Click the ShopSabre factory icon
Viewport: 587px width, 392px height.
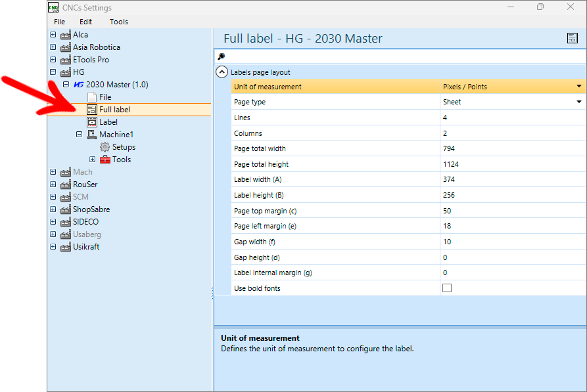tap(66, 209)
